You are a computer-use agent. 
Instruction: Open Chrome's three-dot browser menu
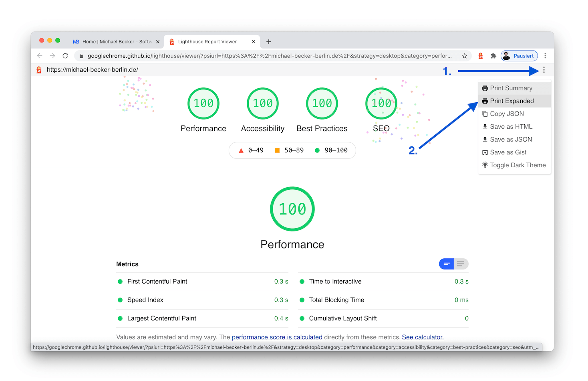pos(545,56)
